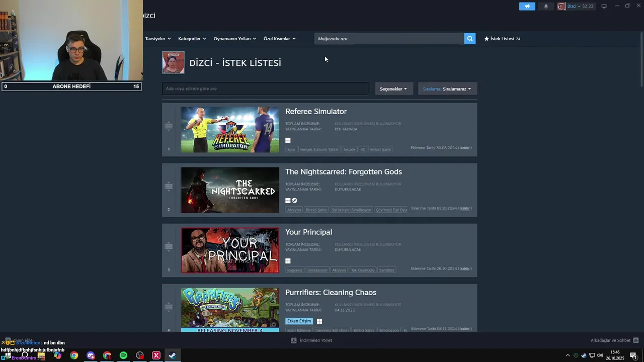Click the Aksiyon tag under The Nightscarred
Image resolution: width=644 pixels, height=362 pixels.
tap(294, 210)
